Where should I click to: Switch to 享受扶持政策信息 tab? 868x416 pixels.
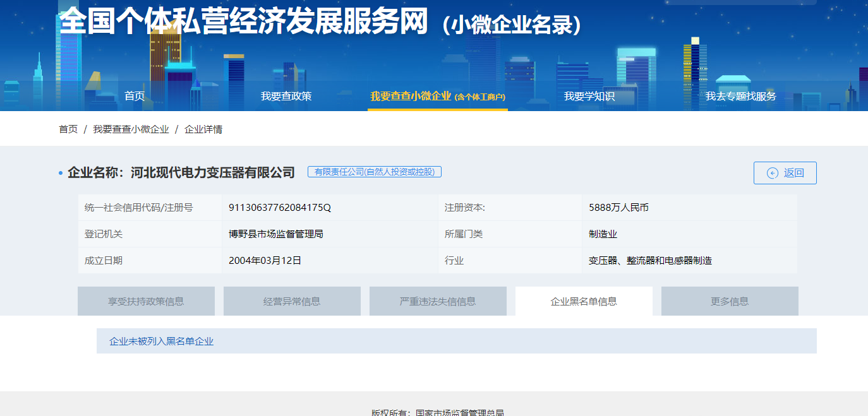(x=146, y=301)
